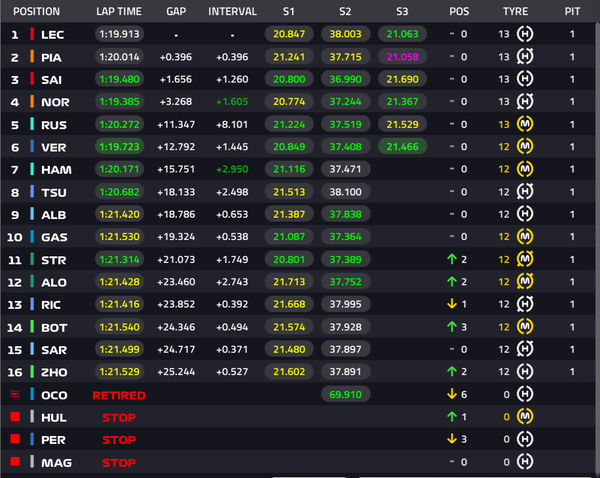Click the red stopped square beside HUL
This screenshot has height=478, width=600.
[x=15, y=416]
